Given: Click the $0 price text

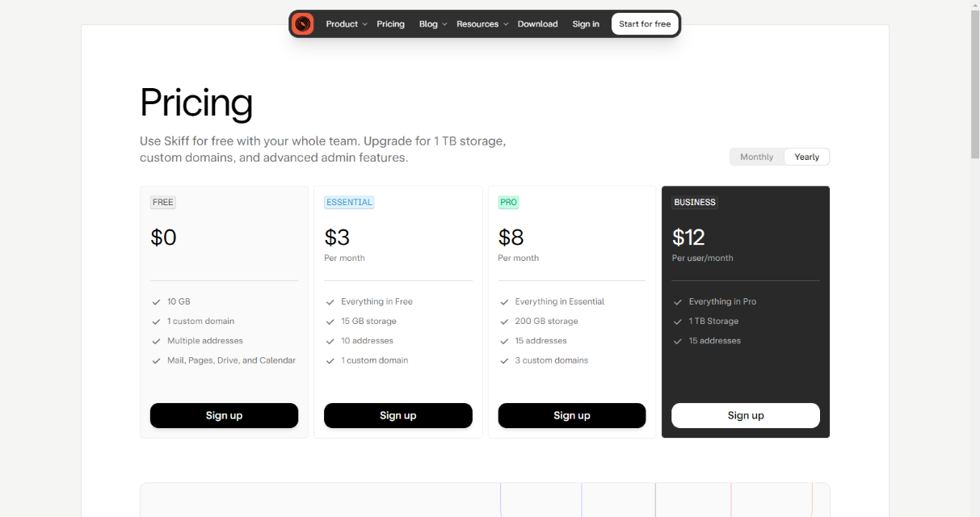Looking at the screenshot, I should [x=163, y=237].
